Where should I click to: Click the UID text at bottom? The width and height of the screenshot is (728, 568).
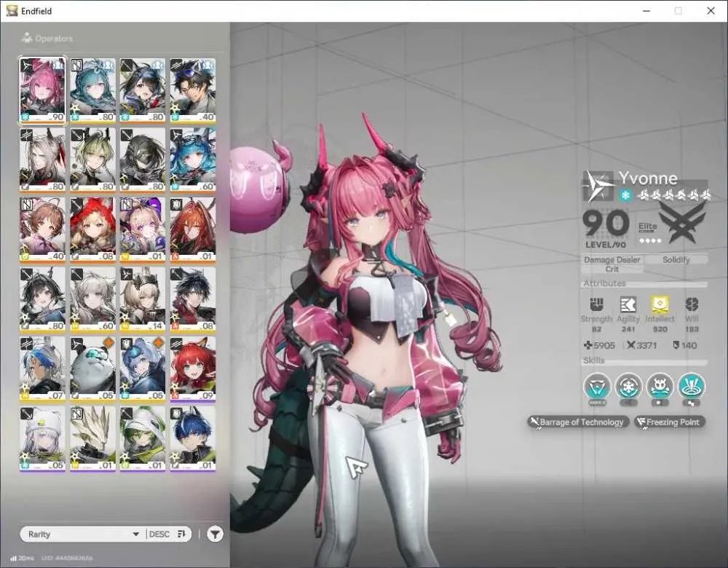(67, 559)
